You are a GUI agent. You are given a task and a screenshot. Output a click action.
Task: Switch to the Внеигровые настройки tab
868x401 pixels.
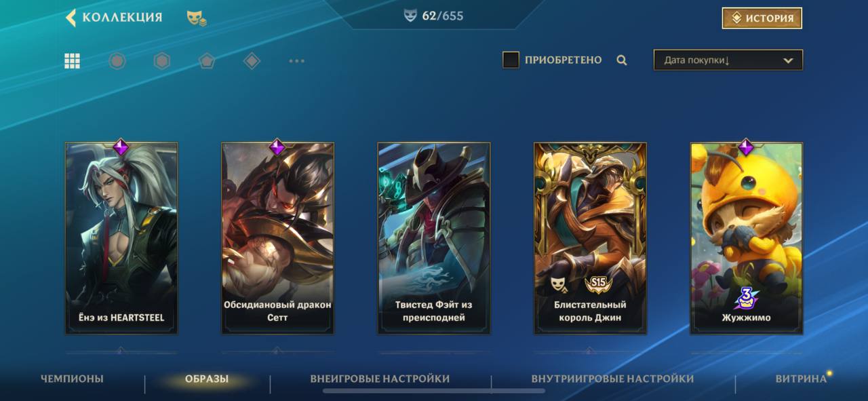tap(380, 379)
